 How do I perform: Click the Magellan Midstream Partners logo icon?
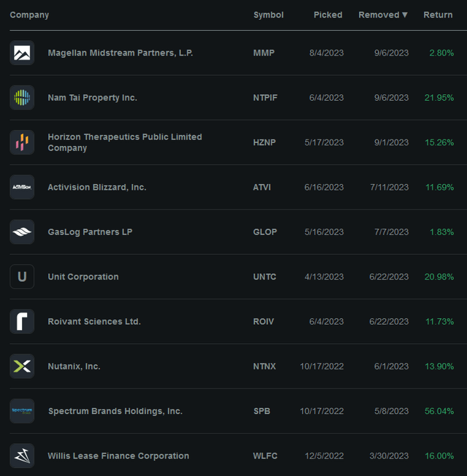[22, 53]
